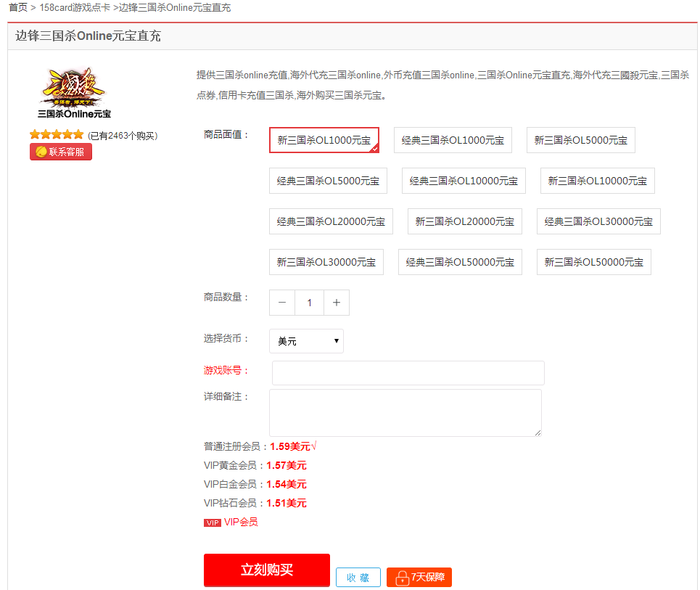Click the 边锋三国杀Online元宝直充 page heading
Image resolution: width=700 pixels, height=590 pixels.
pyautogui.click(x=88, y=36)
